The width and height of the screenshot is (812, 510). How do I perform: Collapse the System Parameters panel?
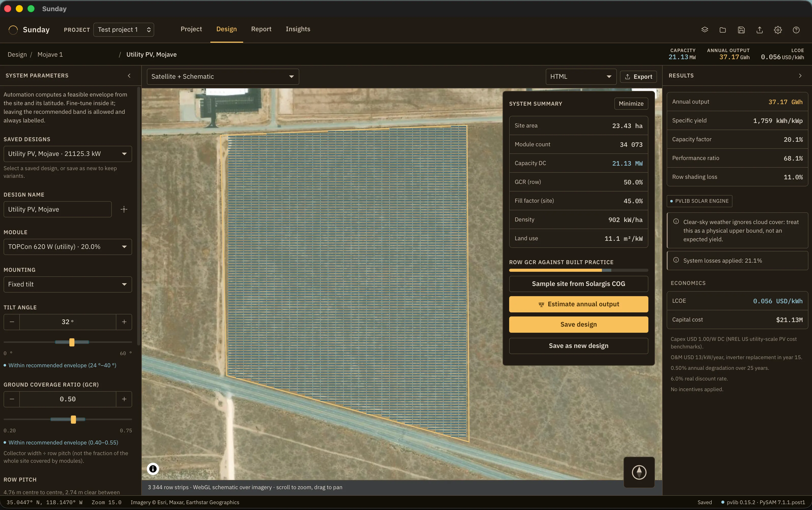pyautogui.click(x=129, y=75)
